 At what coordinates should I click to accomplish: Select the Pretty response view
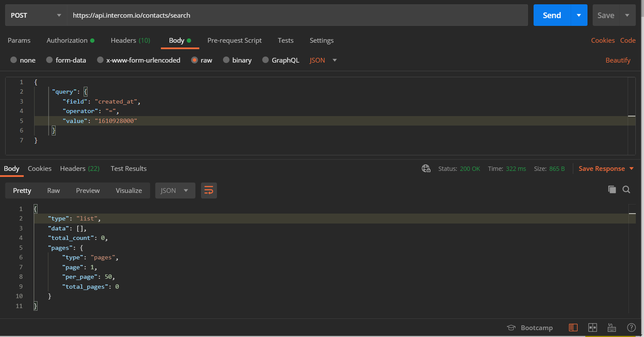pyautogui.click(x=22, y=190)
